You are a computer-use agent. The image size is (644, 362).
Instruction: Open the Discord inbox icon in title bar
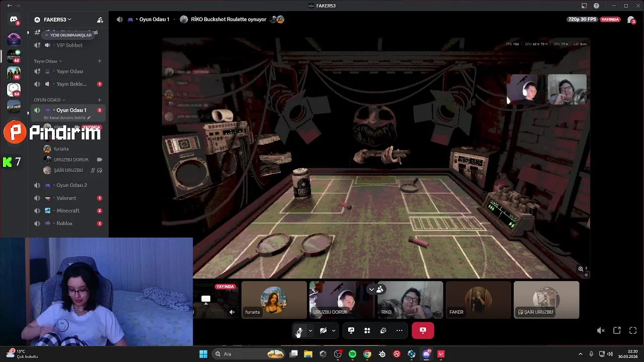584,6
